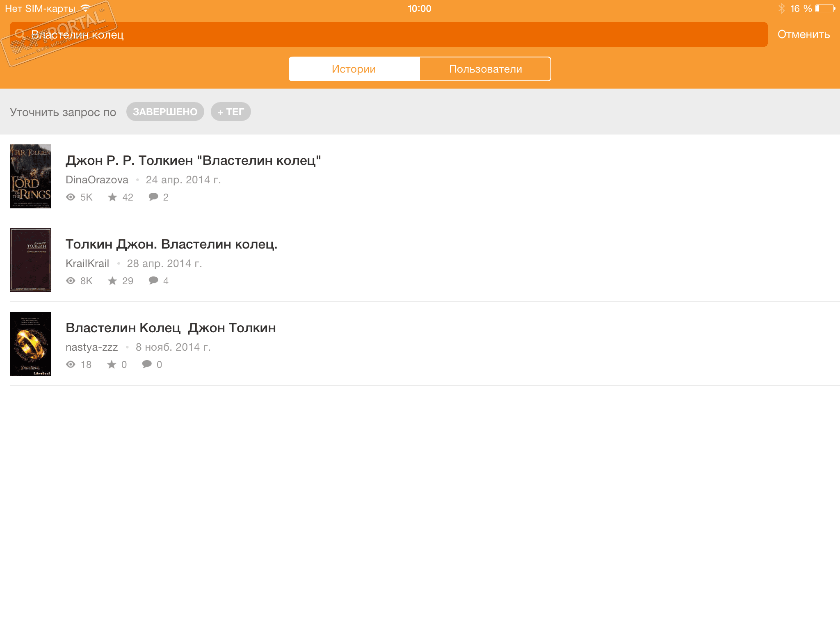
Task: Add a tag filter with + ТЕГ
Action: (x=231, y=112)
